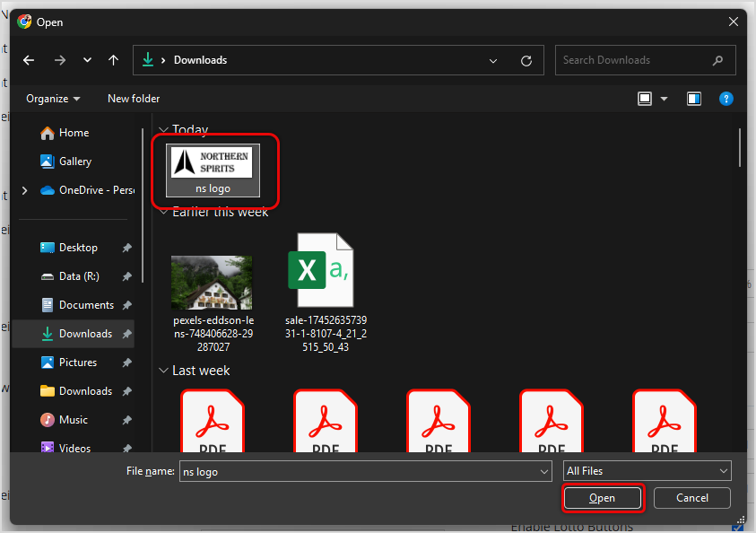Navigate back using the back arrow
This screenshot has width=756, height=533.
(x=28, y=60)
